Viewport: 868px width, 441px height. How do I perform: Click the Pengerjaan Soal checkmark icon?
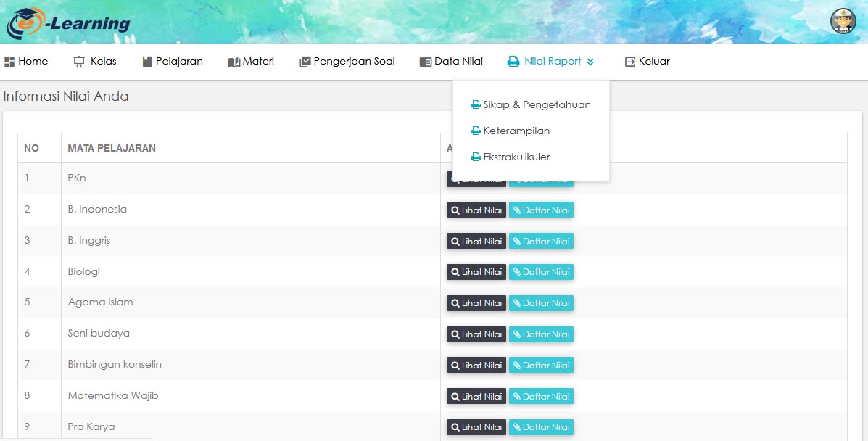coord(305,62)
